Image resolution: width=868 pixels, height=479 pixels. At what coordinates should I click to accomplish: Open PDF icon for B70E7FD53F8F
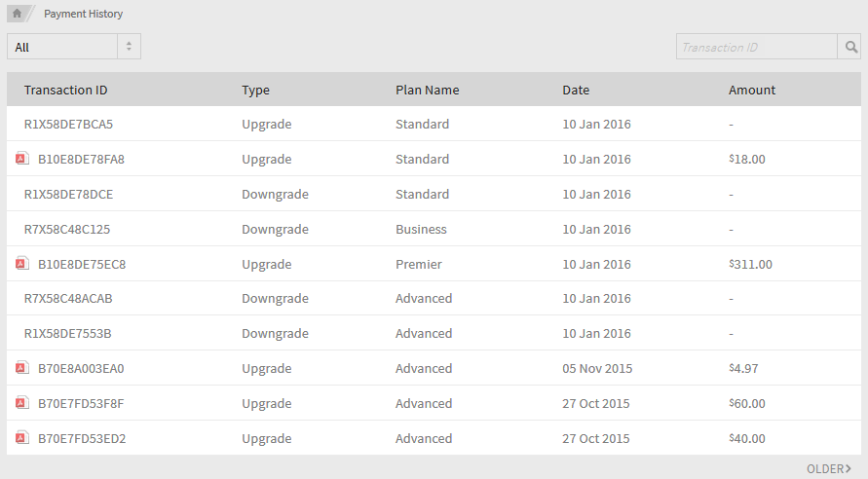coord(20,403)
